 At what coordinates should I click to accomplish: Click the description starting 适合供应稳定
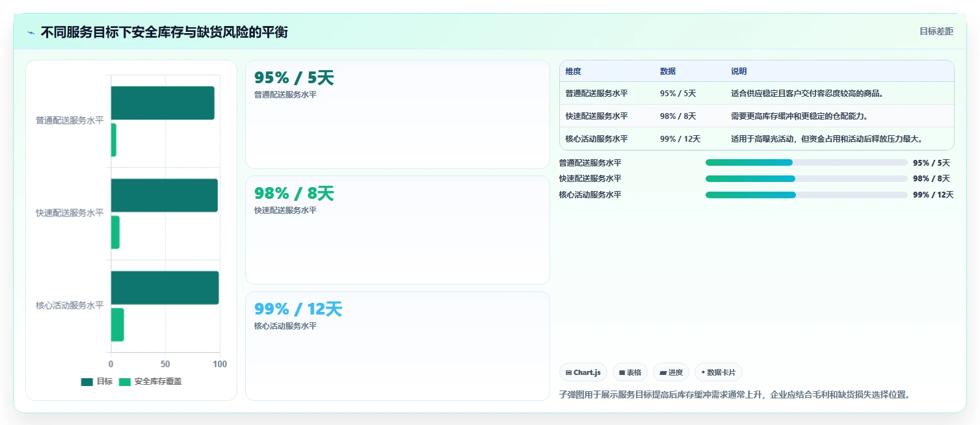tap(807, 94)
